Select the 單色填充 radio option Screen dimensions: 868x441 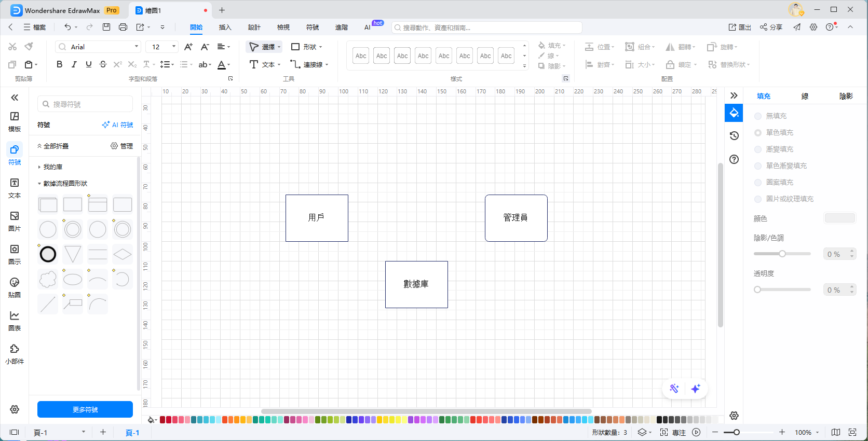(x=758, y=133)
